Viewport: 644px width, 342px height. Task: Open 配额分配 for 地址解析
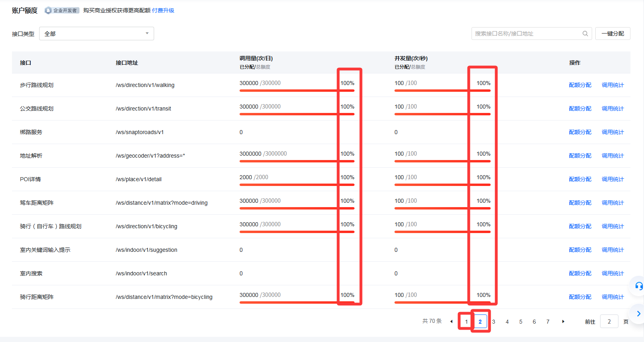[x=580, y=156]
